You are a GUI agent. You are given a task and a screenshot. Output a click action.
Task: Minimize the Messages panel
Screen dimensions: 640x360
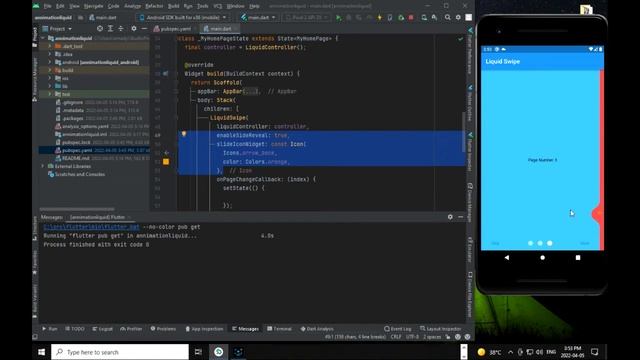460,217
